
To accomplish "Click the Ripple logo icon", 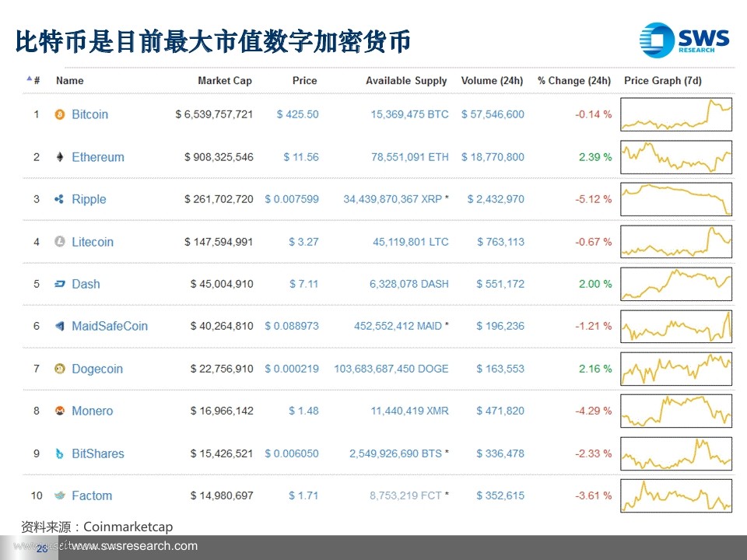I will [x=59, y=199].
